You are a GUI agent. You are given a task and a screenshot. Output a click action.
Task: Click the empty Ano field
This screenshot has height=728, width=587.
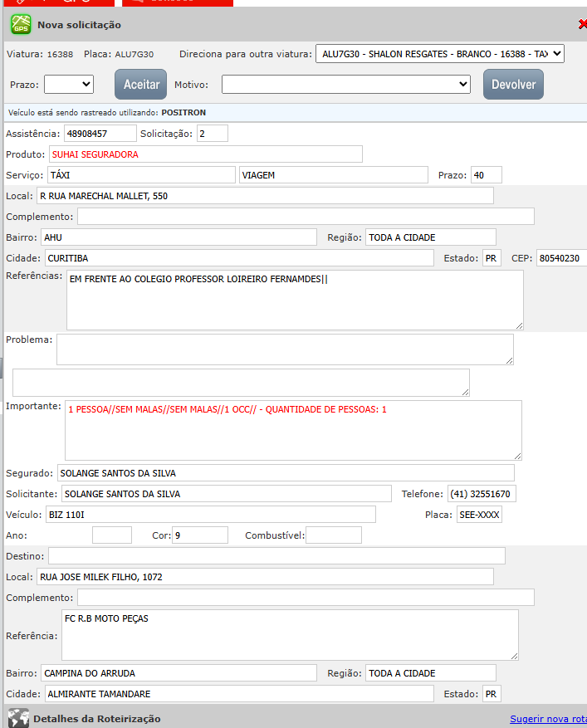pyautogui.click(x=112, y=535)
